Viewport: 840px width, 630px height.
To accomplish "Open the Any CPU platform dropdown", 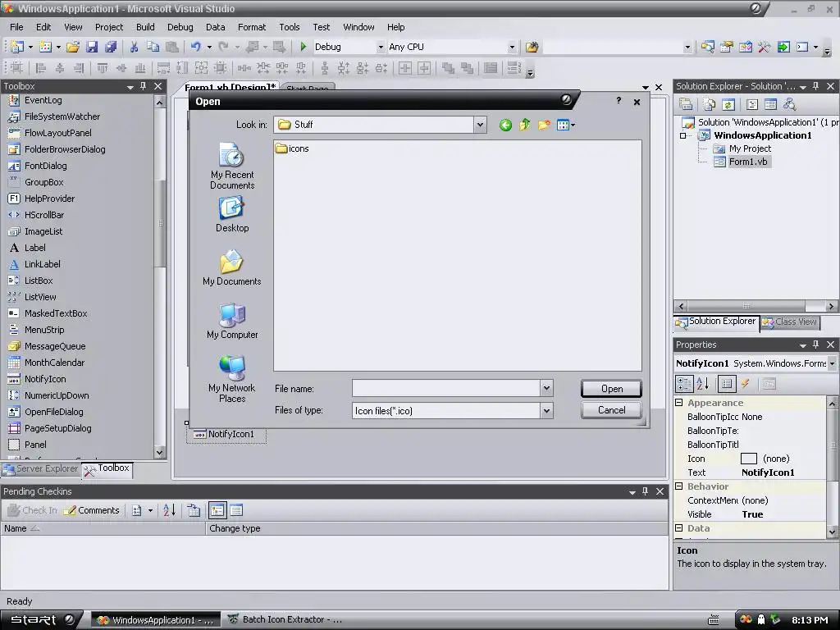I will (x=512, y=47).
